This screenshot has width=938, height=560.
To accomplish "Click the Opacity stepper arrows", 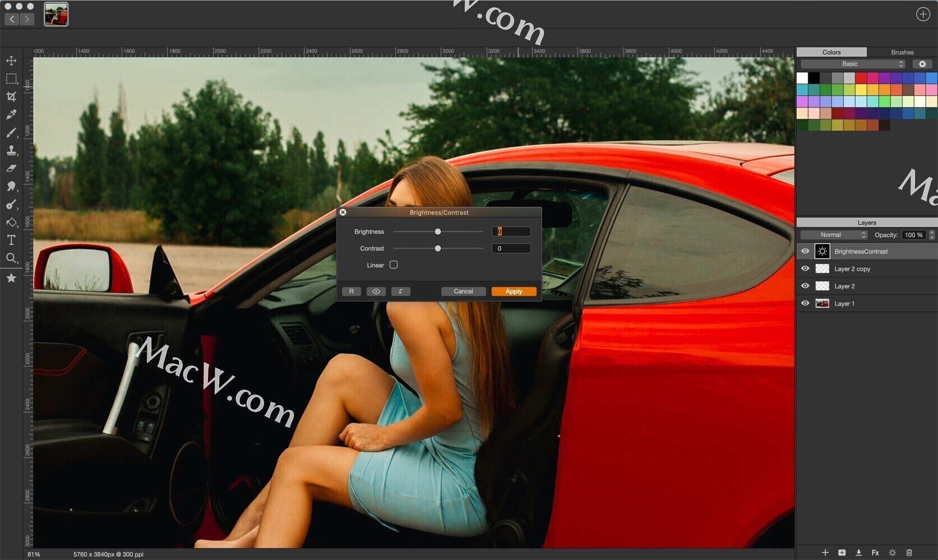I will pyautogui.click(x=932, y=235).
